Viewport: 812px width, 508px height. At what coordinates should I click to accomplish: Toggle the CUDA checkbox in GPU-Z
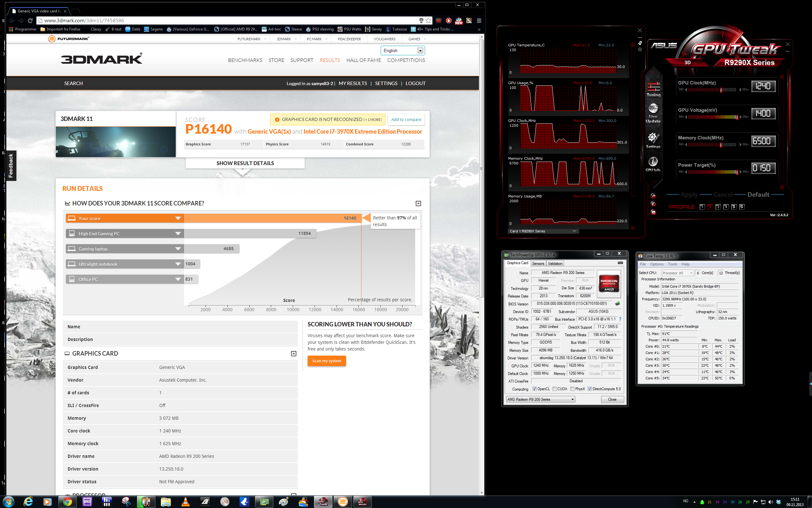tap(555, 389)
